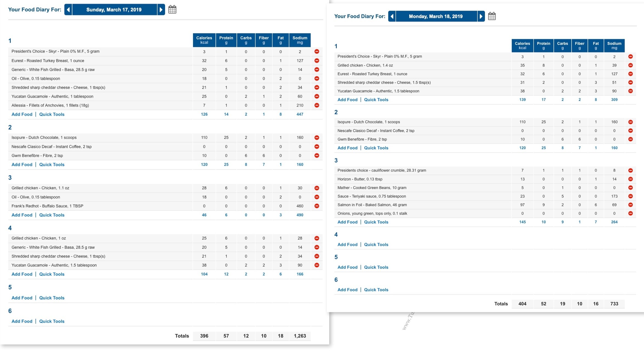Go to next day from Sunday, March 17

(161, 10)
